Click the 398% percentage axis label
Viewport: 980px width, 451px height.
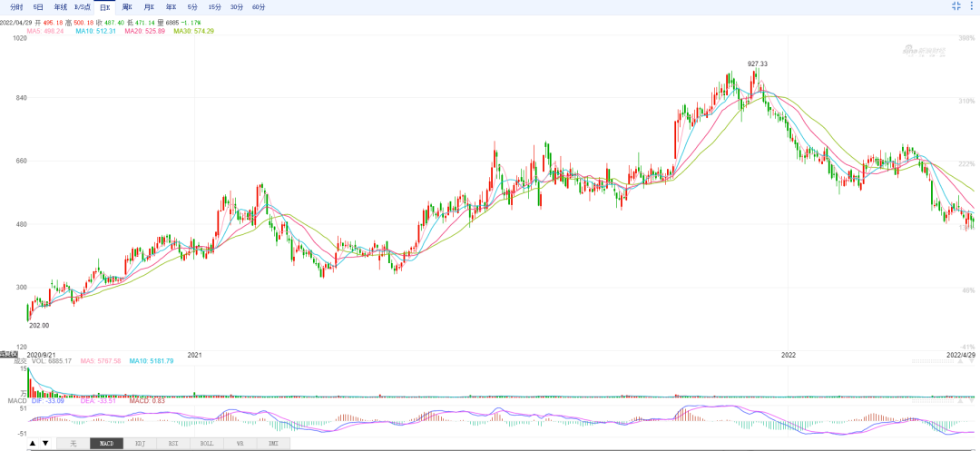pyautogui.click(x=966, y=38)
